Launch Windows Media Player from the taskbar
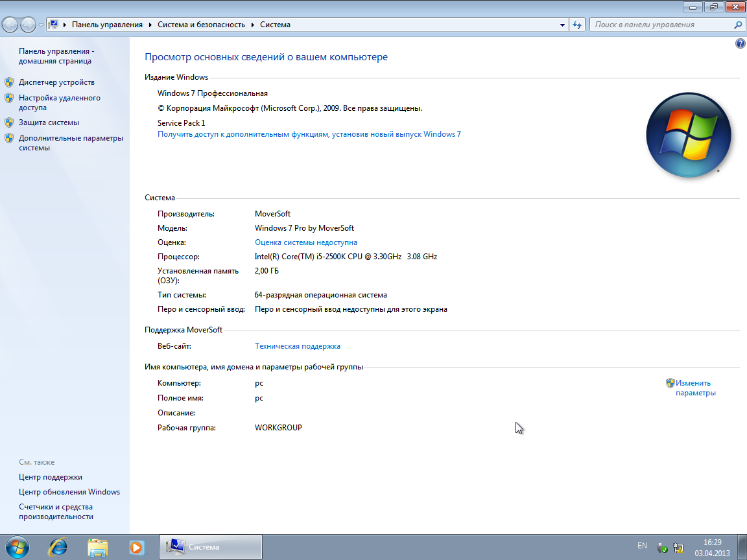Screen dimensions: 747x560 [136, 547]
